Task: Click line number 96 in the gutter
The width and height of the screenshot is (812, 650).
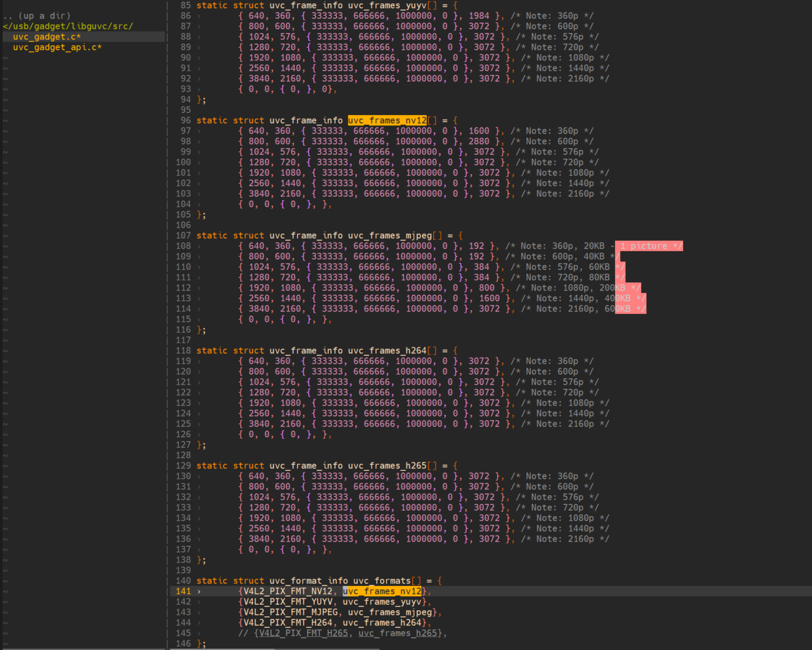Action: (x=186, y=120)
